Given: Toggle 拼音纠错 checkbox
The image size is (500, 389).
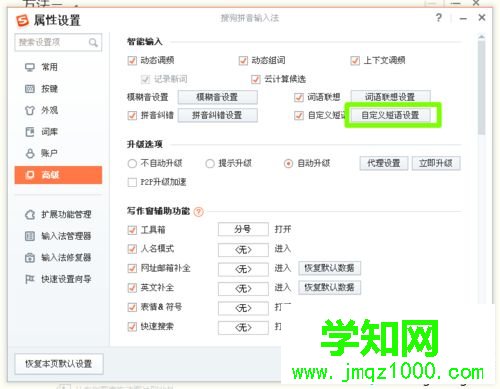Looking at the screenshot, I should coord(132,115).
